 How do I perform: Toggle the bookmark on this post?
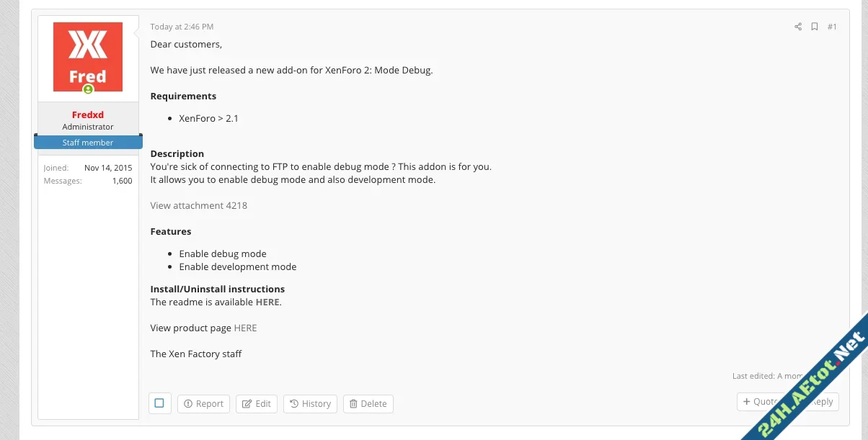(815, 26)
